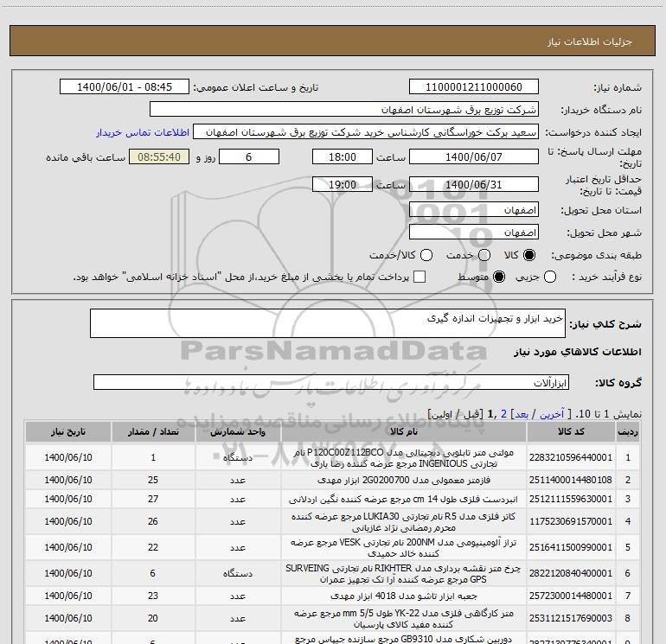Viewport: 666px width, 644px height.
Task: Toggle Islamic treasury bonds payment checkbox
Action: (x=419, y=277)
